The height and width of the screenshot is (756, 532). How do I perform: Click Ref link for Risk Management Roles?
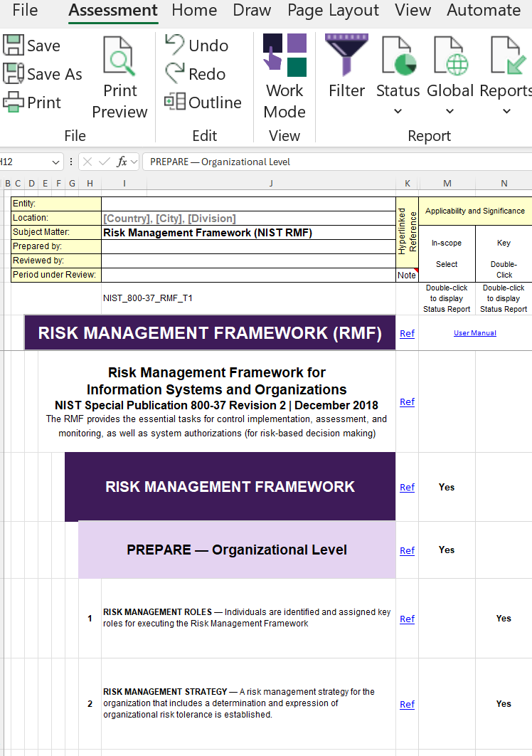pyautogui.click(x=407, y=619)
